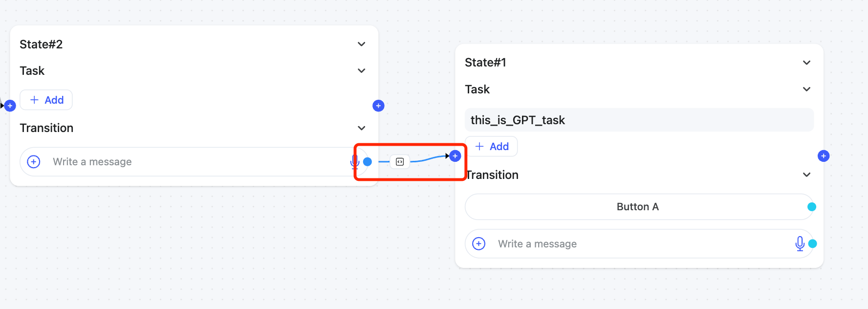The width and height of the screenshot is (868, 309).
Task: Click the Button A transition
Action: pos(637,207)
